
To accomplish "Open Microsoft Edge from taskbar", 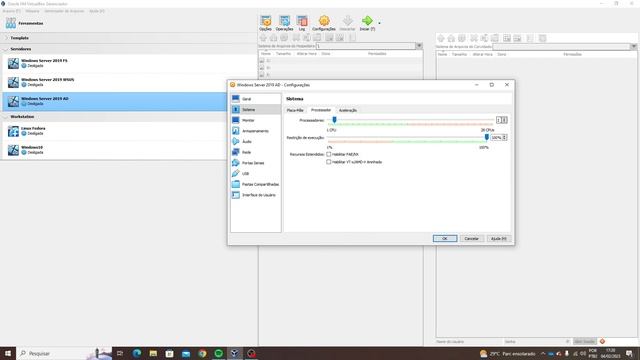I will click(x=137, y=353).
